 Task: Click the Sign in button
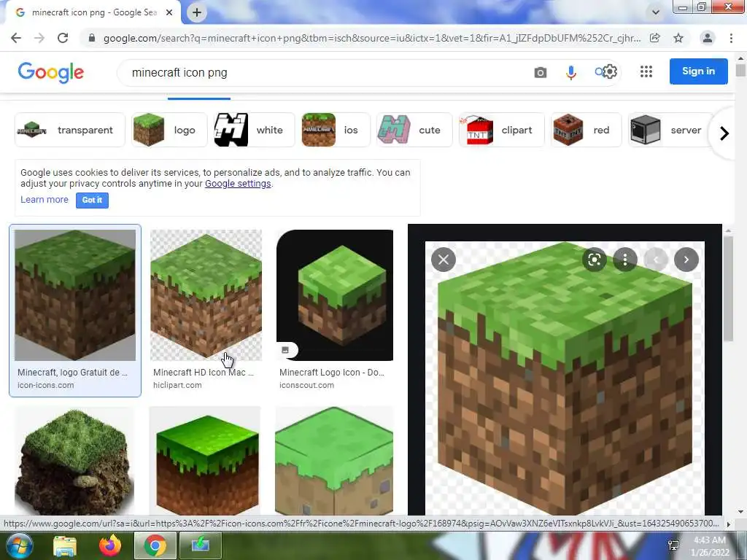698,71
